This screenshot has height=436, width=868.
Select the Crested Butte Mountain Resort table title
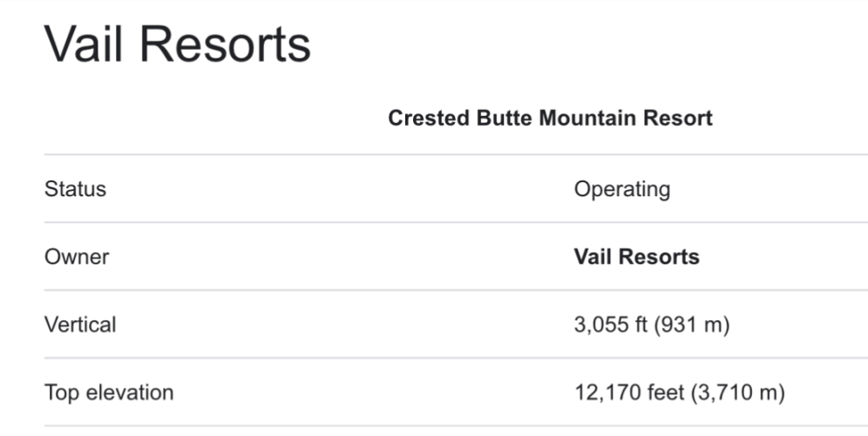[x=550, y=118]
